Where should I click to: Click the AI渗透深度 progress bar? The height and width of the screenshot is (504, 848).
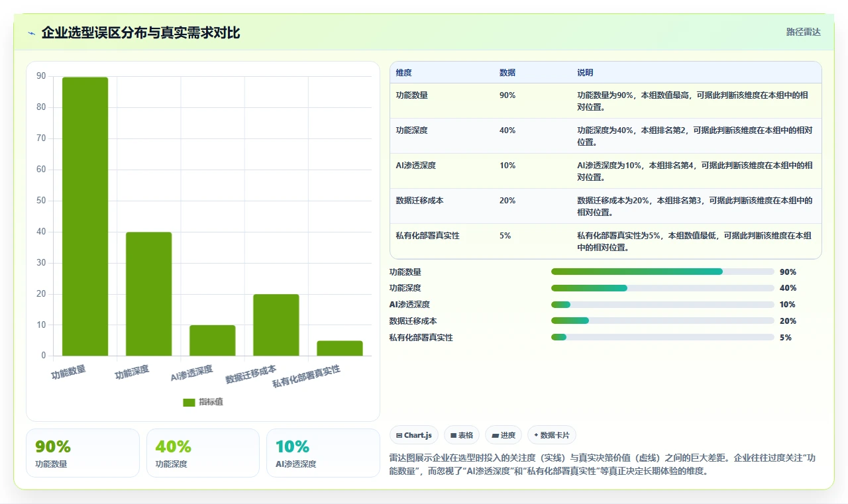pos(662,305)
